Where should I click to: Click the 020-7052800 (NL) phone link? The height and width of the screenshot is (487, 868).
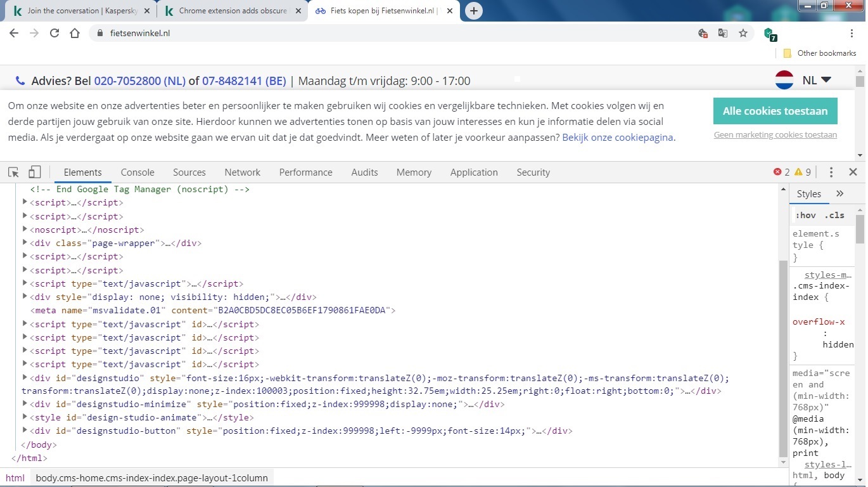coord(139,81)
